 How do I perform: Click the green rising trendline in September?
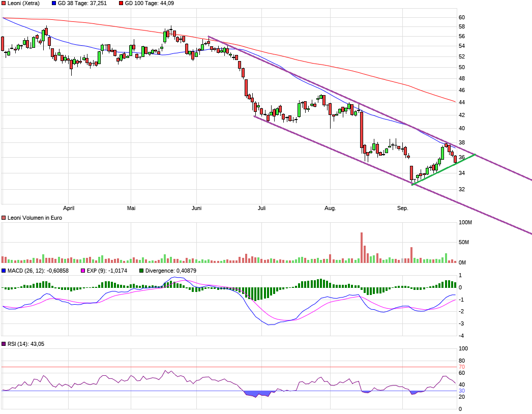pyautogui.click(x=442, y=169)
